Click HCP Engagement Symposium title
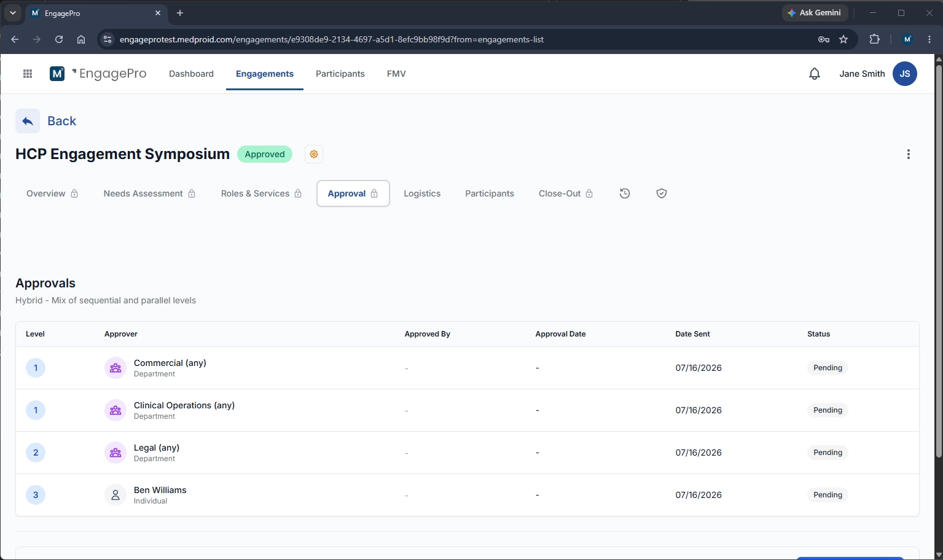 (x=123, y=154)
